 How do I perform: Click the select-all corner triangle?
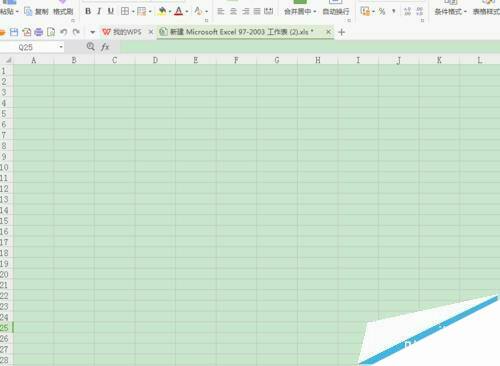point(8,60)
